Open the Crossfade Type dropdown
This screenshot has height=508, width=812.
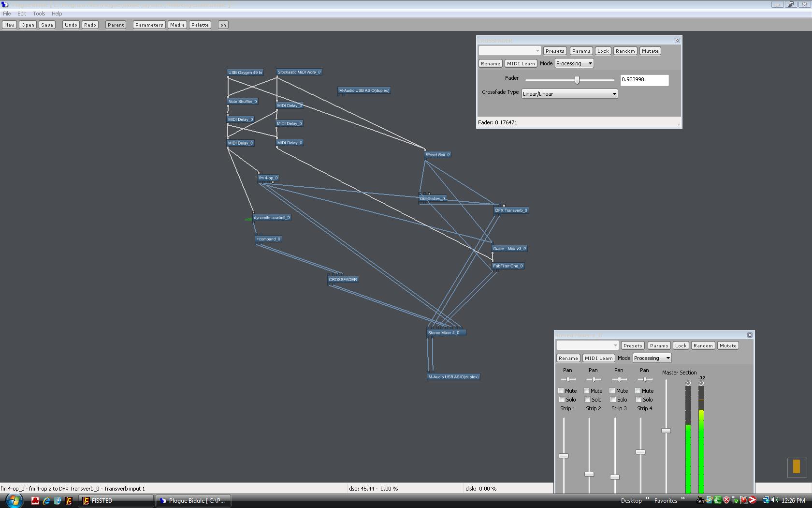[x=569, y=94]
